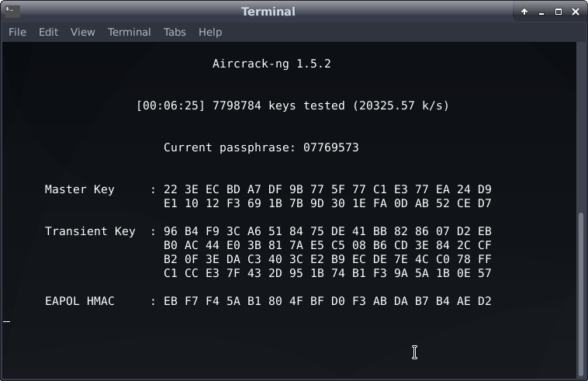Image resolution: width=588 pixels, height=381 pixels.
Task: Open the File menu
Action: pos(17,32)
